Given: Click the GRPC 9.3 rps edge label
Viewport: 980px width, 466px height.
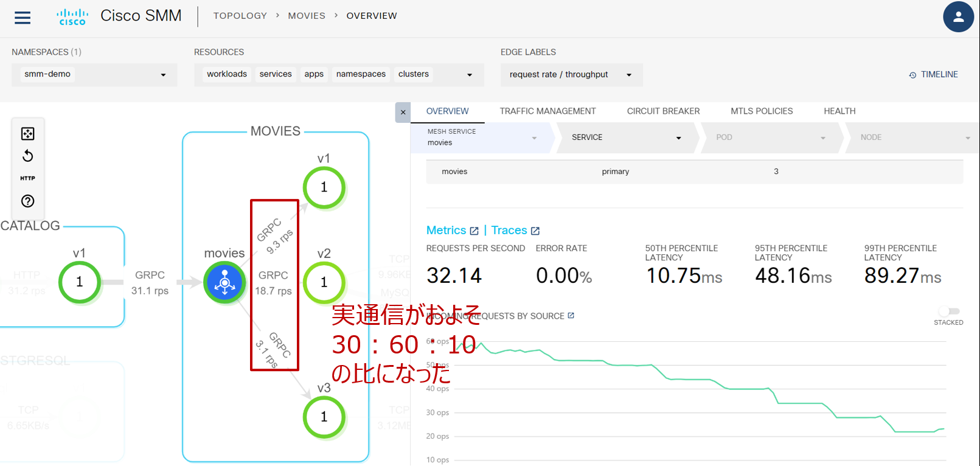Looking at the screenshot, I should [x=275, y=236].
